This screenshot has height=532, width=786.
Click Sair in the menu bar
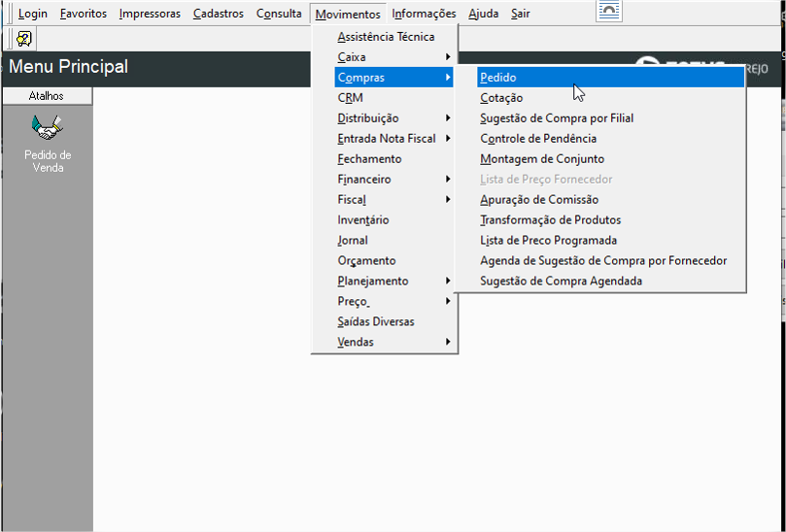click(x=521, y=14)
